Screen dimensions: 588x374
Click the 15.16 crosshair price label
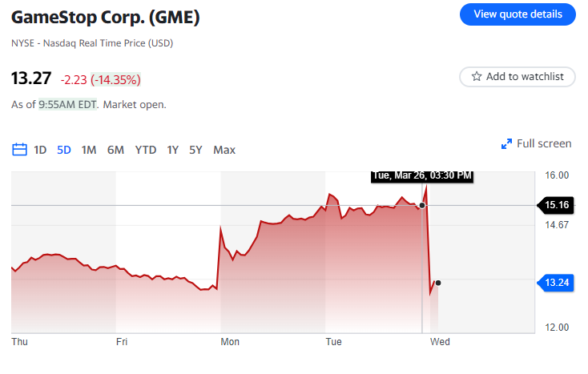pos(557,205)
